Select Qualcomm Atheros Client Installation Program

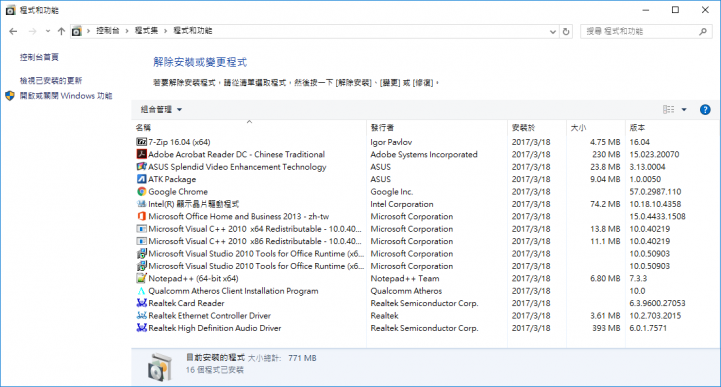233,291
